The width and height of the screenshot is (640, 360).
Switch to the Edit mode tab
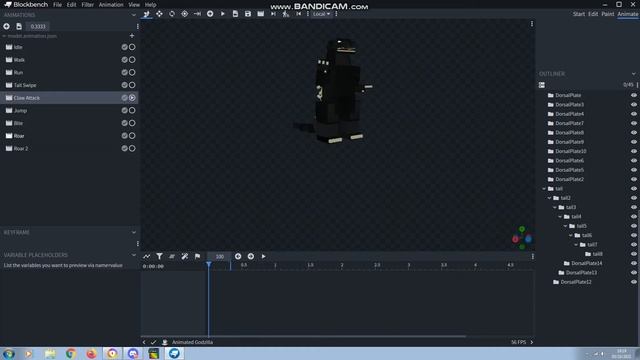(x=593, y=14)
